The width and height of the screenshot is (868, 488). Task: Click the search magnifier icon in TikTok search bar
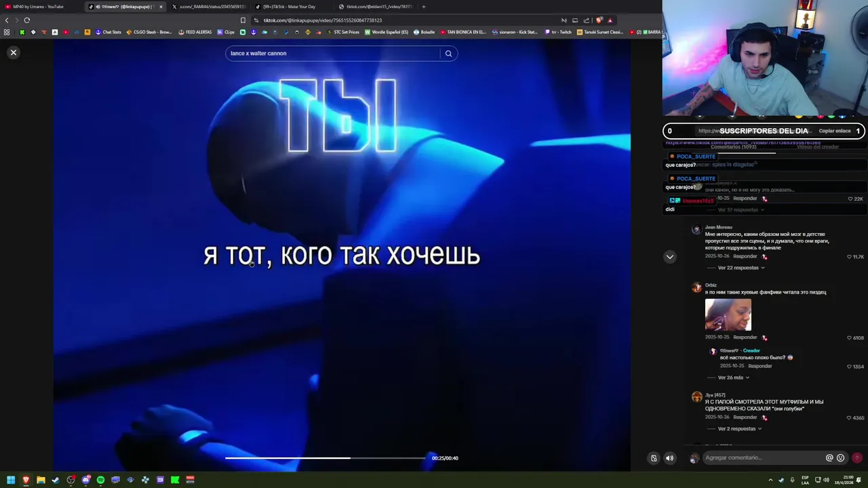tap(448, 54)
